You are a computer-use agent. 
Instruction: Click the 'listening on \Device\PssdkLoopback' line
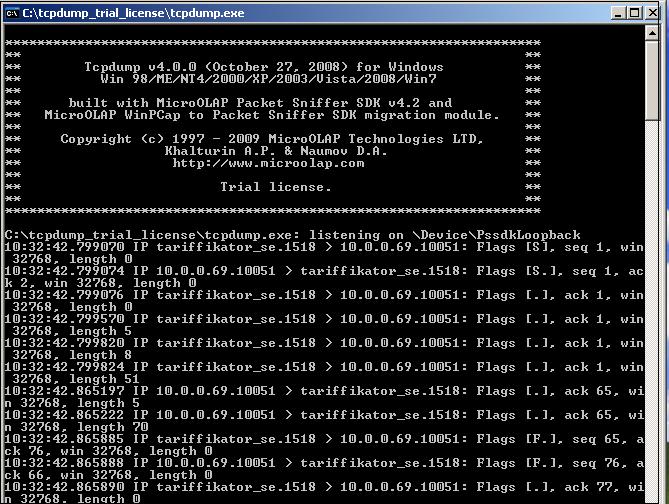pos(445,235)
